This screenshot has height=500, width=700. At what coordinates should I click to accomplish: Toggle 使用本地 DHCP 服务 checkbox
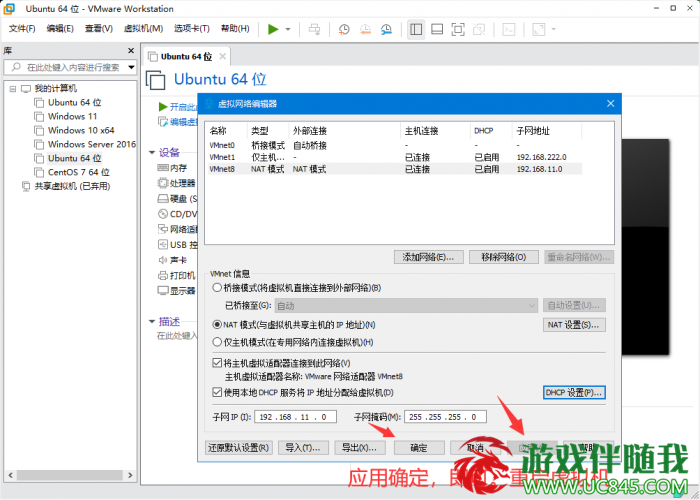[217, 392]
